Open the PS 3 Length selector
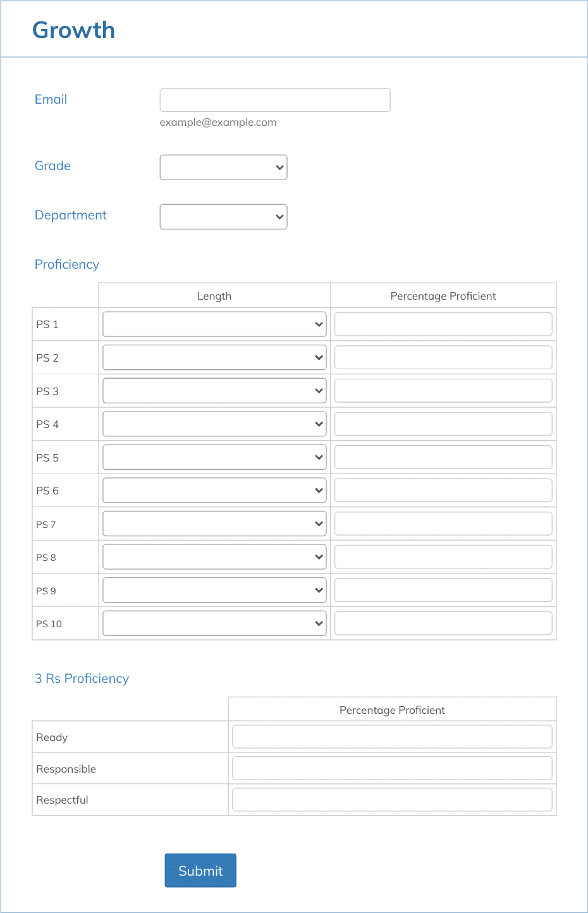 214,390
